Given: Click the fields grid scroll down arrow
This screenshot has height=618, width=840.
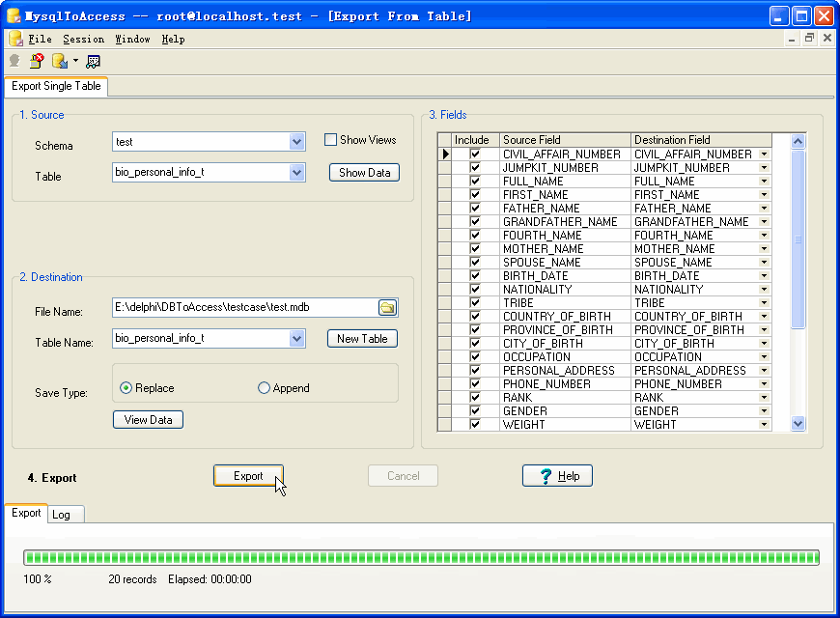Looking at the screenshot, I should (x=798, y=424).
